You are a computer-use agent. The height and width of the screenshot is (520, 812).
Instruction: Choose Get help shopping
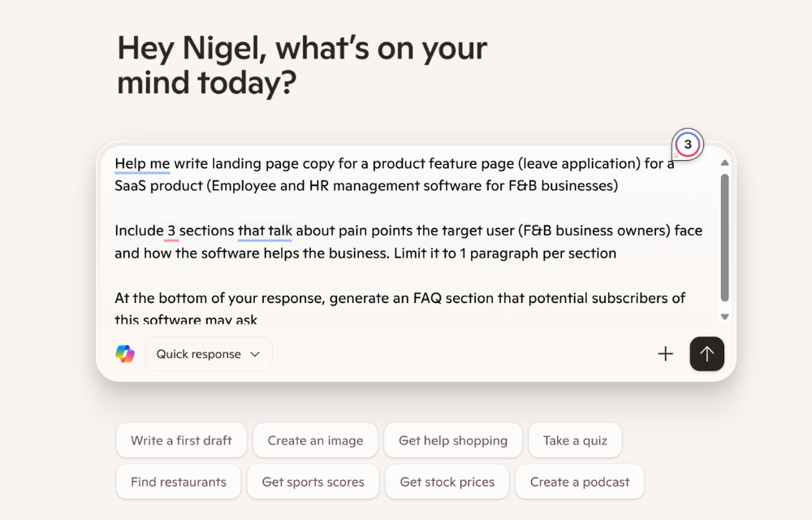(453, 440)
